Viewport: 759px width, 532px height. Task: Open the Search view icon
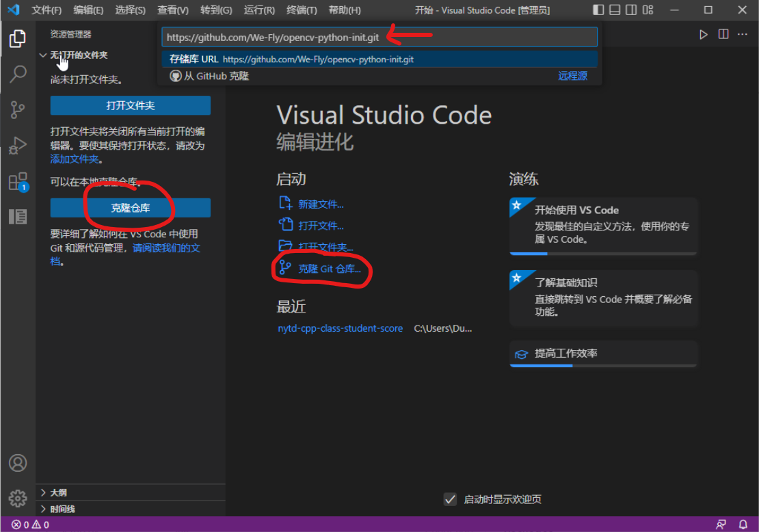click(x=18, y=74)
